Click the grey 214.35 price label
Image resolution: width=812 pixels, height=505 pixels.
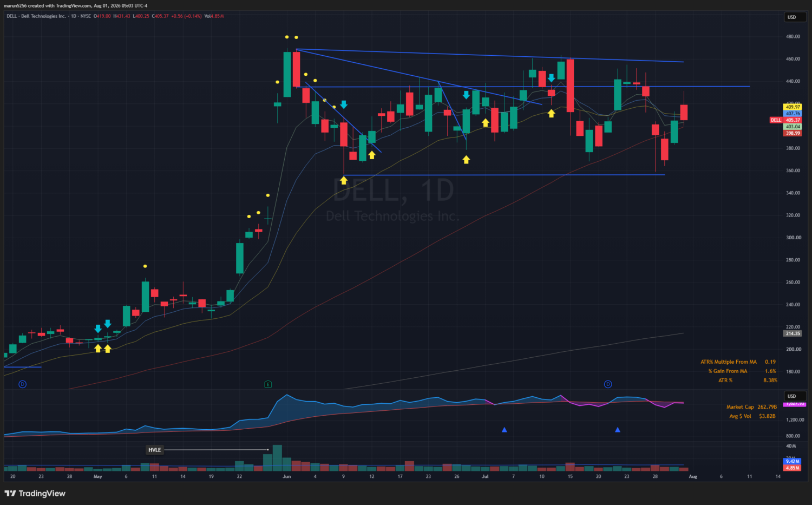pos(793,333)
